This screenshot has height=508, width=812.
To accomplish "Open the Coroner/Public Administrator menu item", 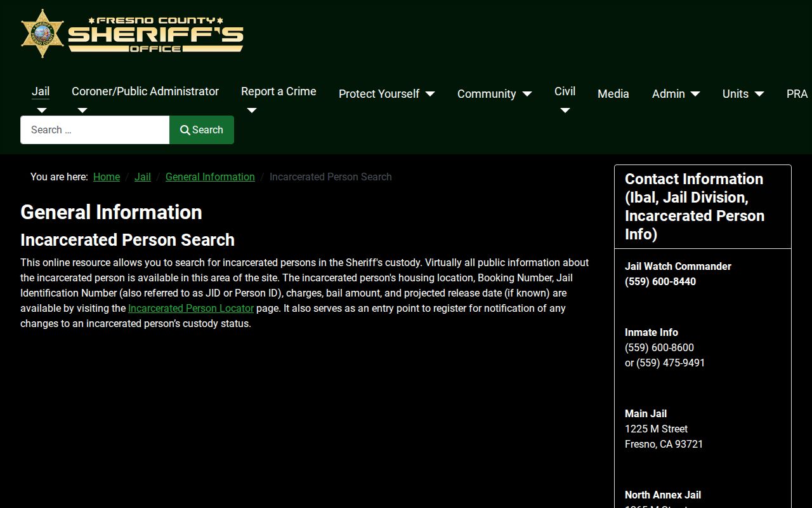I will [145, 91].
